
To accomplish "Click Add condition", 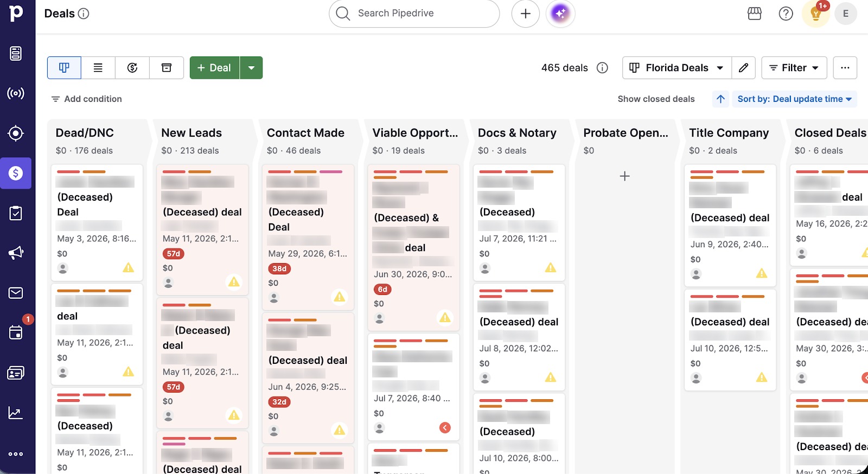I will coord(86,99).
